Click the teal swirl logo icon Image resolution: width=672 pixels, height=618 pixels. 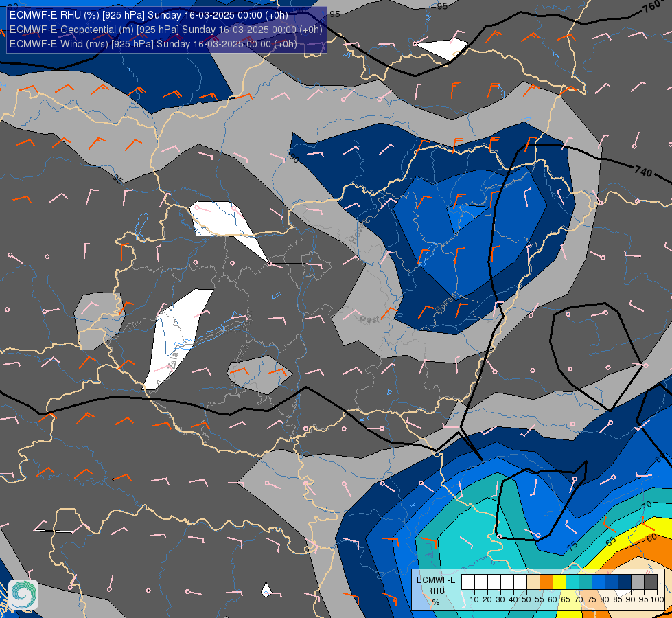[23, 594]
